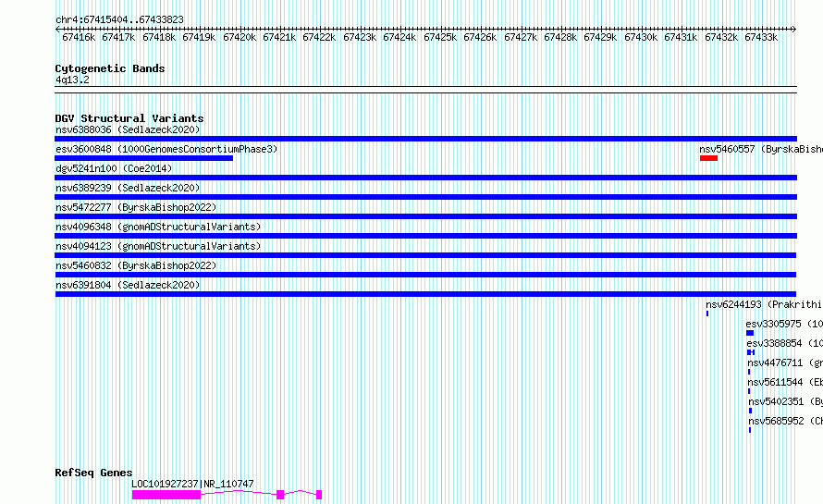The width and height of the screenshot is (823, 504).
Task: Click dgv5241n100 (Coe2014) label
Action: click(114, 168)
